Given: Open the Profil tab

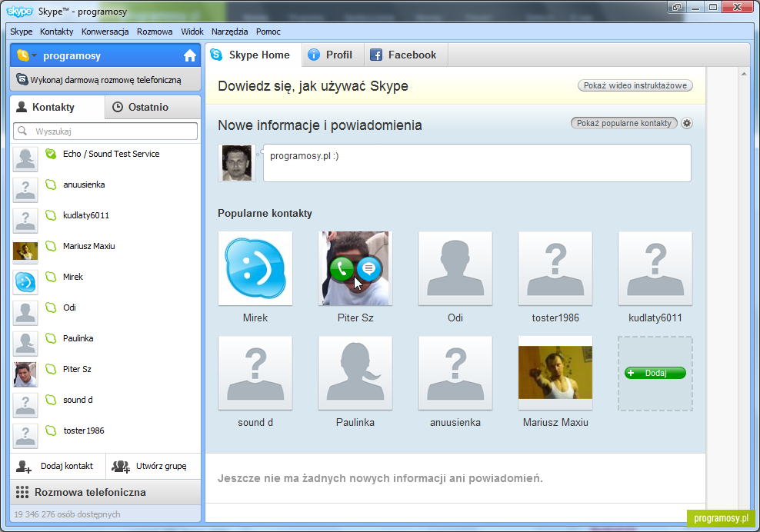Looking at the screenshot, I should pyautogui.click(x=330, y=55).
